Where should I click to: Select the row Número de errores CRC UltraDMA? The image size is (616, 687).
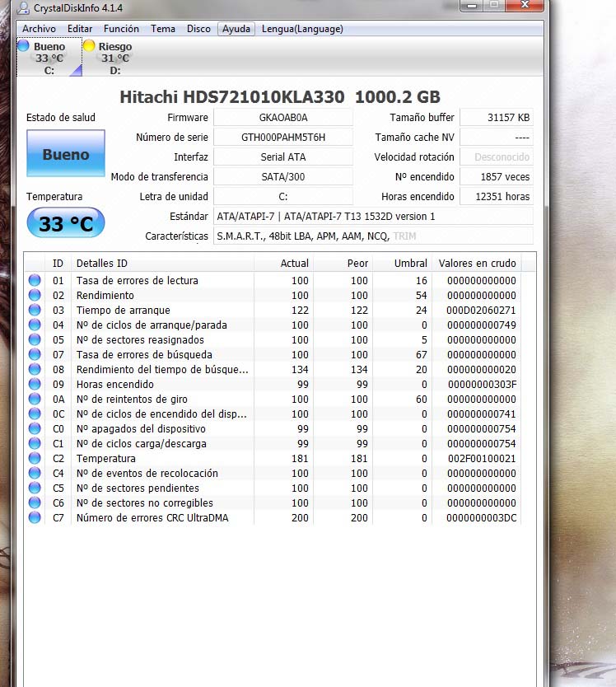click(x=273, y=517)
